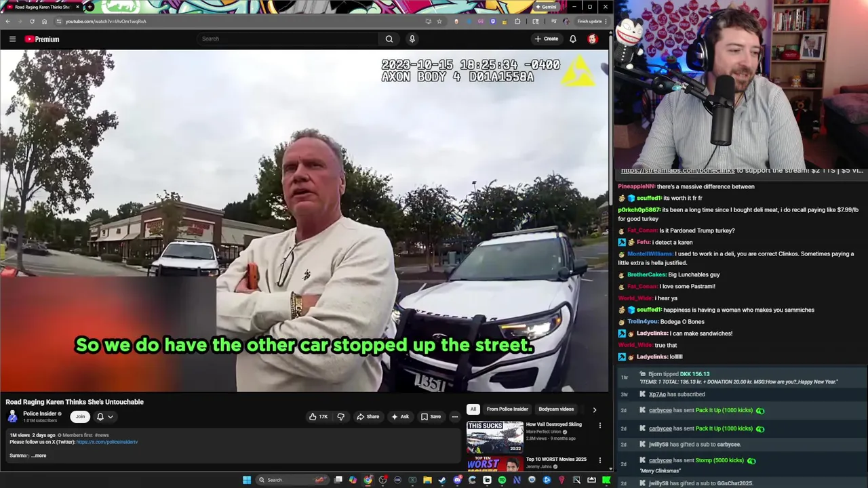Reload the page with the refresh icon

click(x=32, y=21)
